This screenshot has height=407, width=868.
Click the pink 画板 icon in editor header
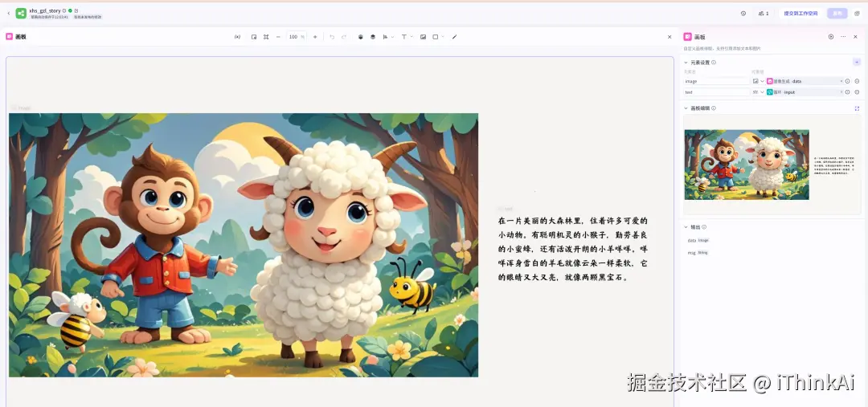pos(9,36)
